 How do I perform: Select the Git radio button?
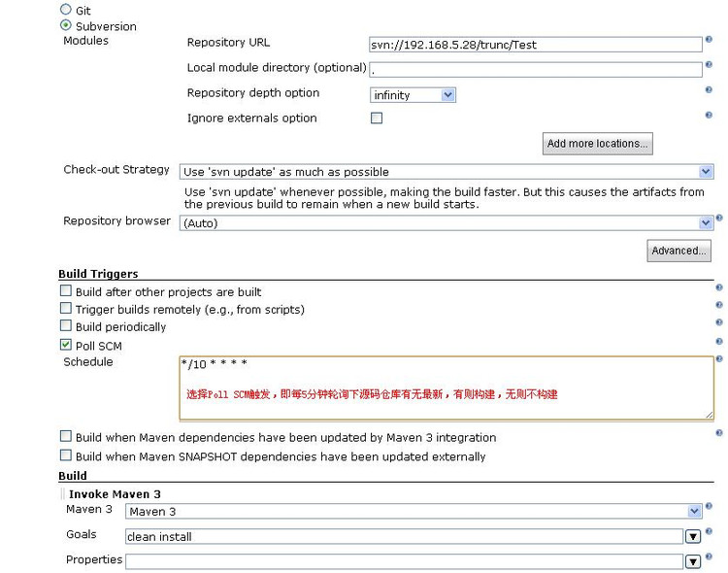[66, 10]
